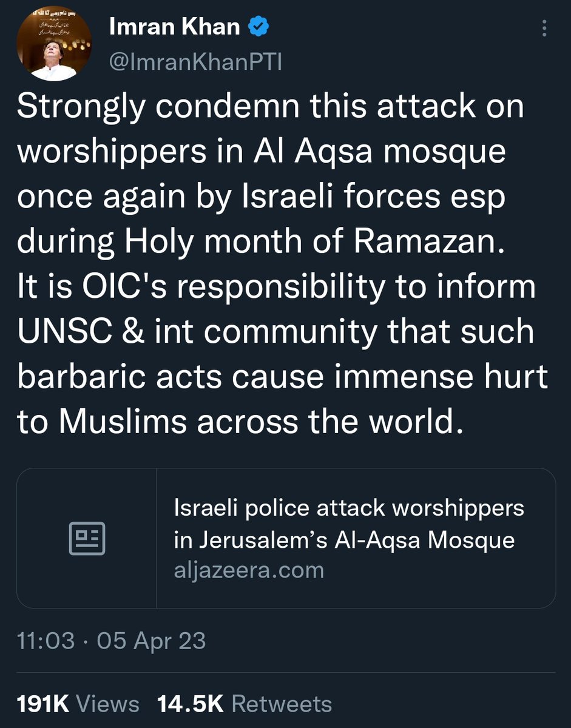This screenshot has width=571, height=728.
Task: Open the Imran Khan display name
Action: click(175, 27)
